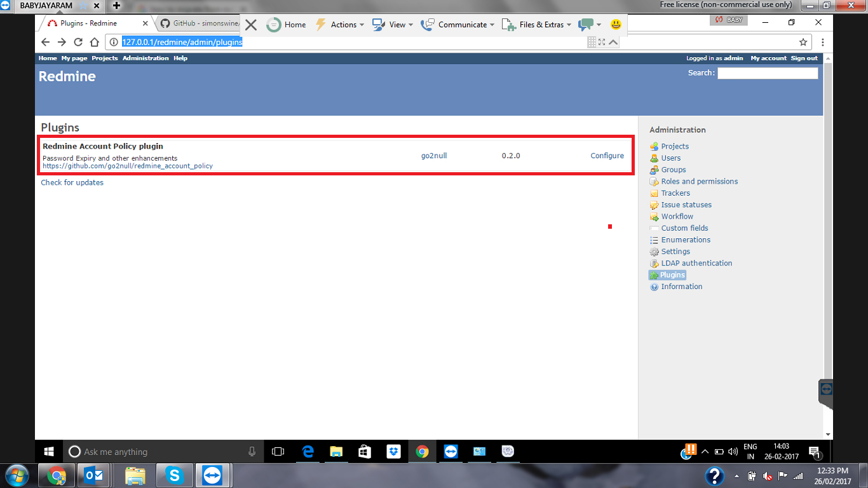868x488 pixels.
Task: Collapse TeamViewer toolbar with chevron
Action: 613,42
